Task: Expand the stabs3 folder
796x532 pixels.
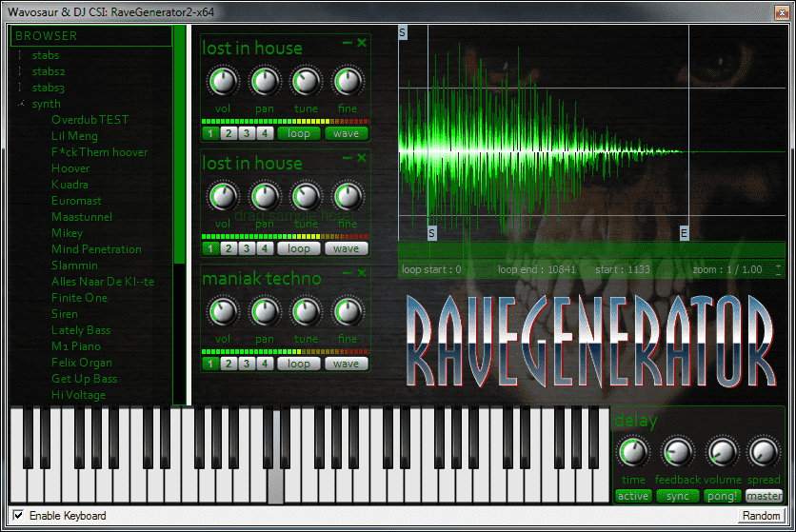Action: pyautogui.click(x=20, y=88)
